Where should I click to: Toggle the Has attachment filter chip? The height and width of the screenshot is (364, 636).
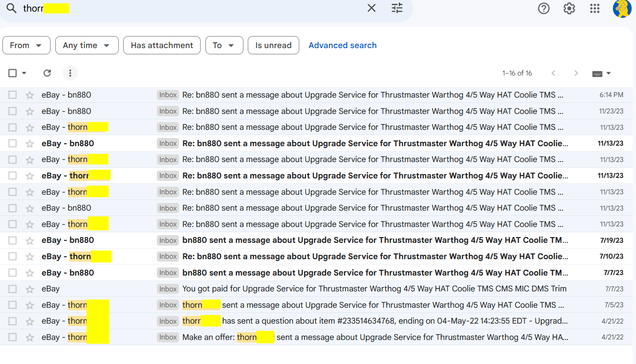(x=162, y=45)
